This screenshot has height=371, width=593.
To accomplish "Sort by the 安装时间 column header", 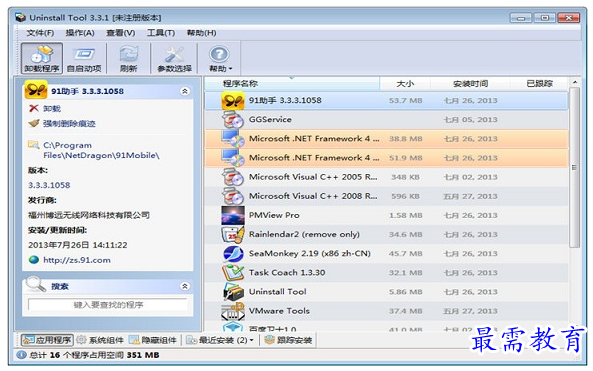I will (470, 84).
